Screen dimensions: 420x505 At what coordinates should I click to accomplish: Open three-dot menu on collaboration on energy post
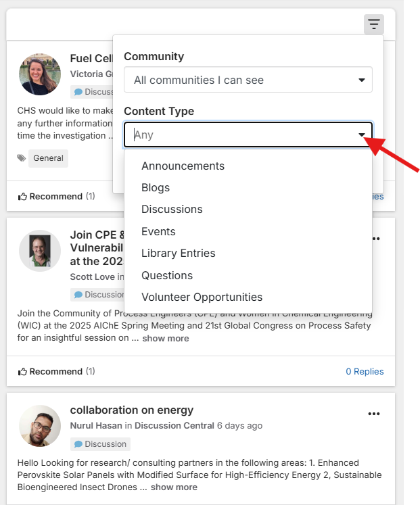tap(373, 414)
